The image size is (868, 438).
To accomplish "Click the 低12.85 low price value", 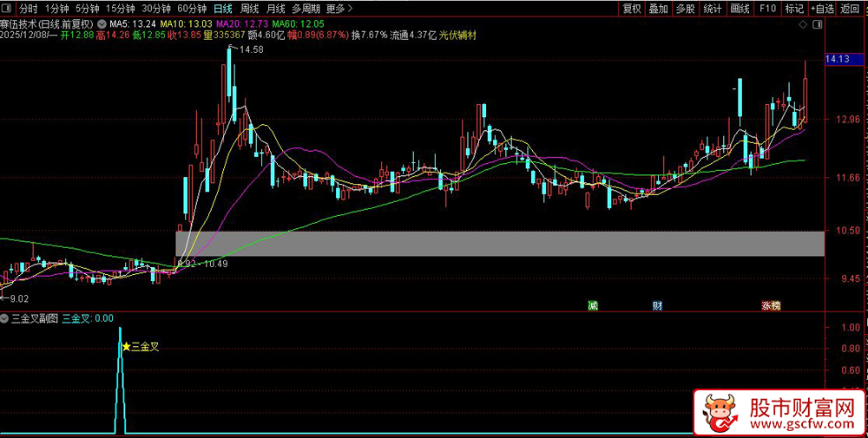I will (x=148, y=35).
